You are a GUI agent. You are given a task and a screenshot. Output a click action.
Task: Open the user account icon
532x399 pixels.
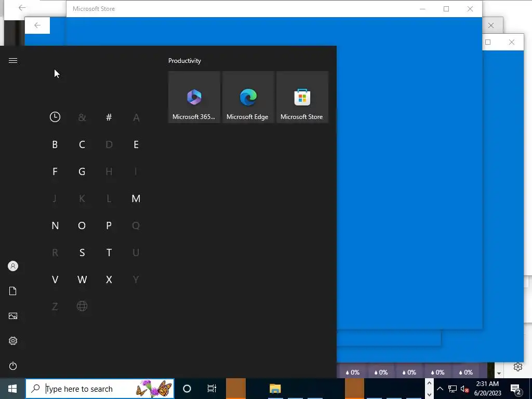tap(13, 266)
